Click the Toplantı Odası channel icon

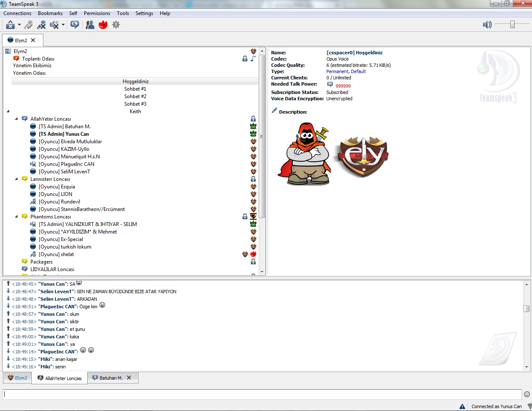(16, 59)
